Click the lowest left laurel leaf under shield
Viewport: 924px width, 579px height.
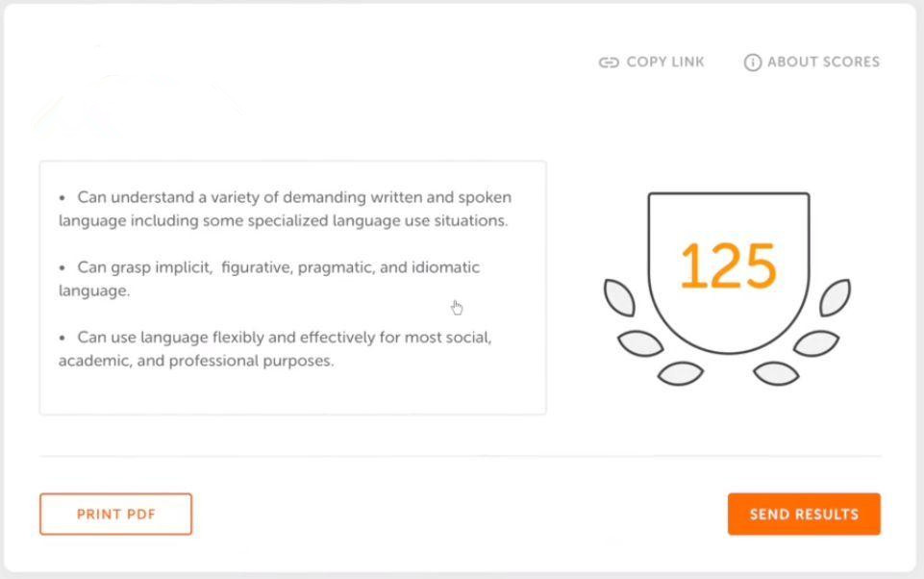click(681, 374)
